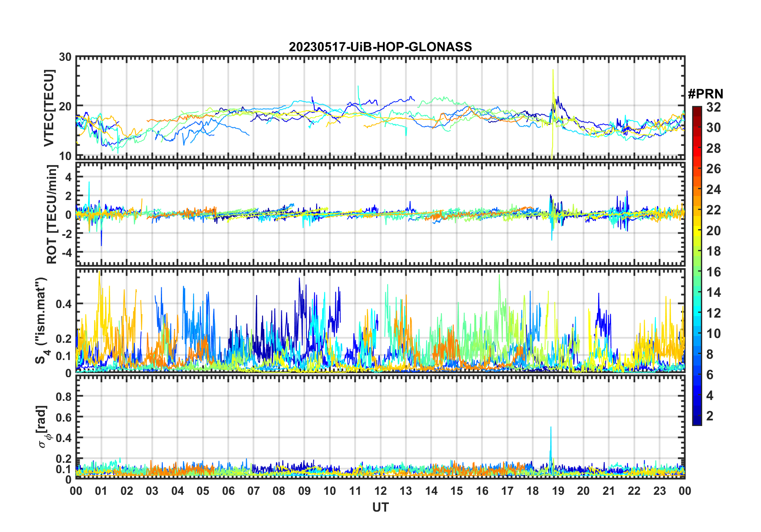Click colorbar tick label 8
The image size is (761, 532).
click(x=710, y=354)
